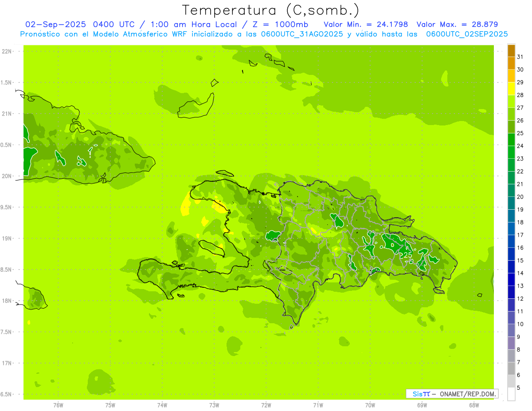Click the '20N' latitude axis label

pos(7,176)
